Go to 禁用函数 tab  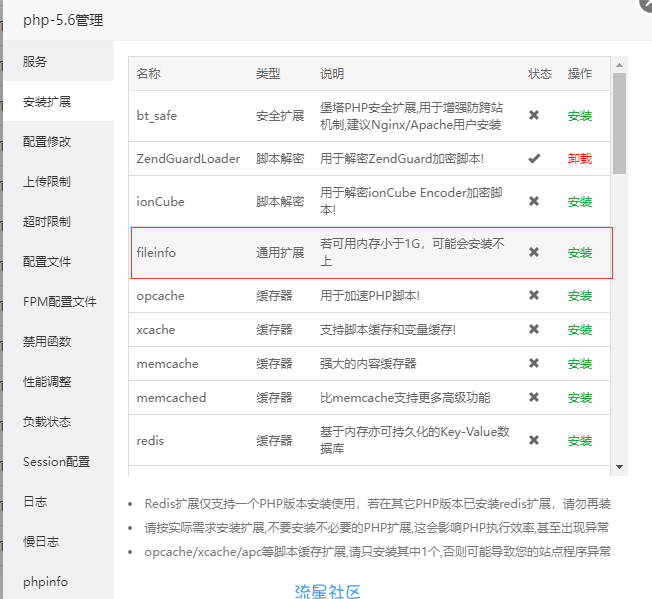pos(58,341)
